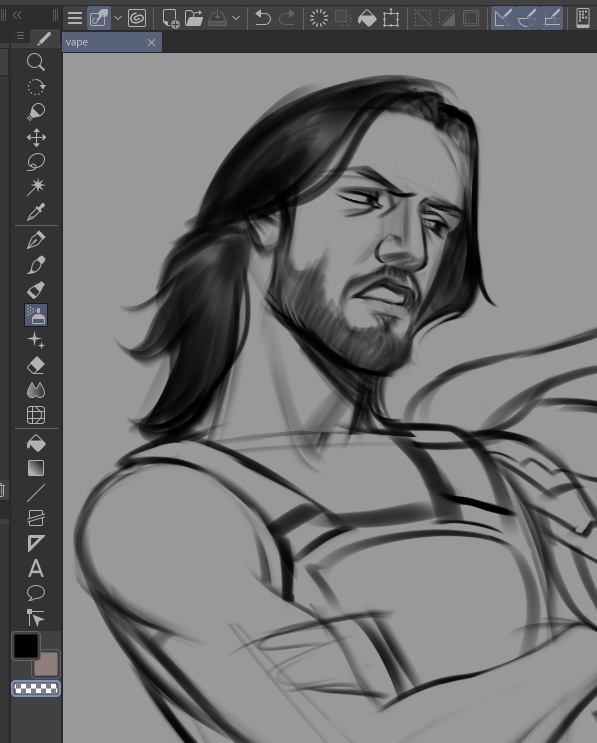
Task: Select the Airbrush tool
Action: (x=36, y=315)
